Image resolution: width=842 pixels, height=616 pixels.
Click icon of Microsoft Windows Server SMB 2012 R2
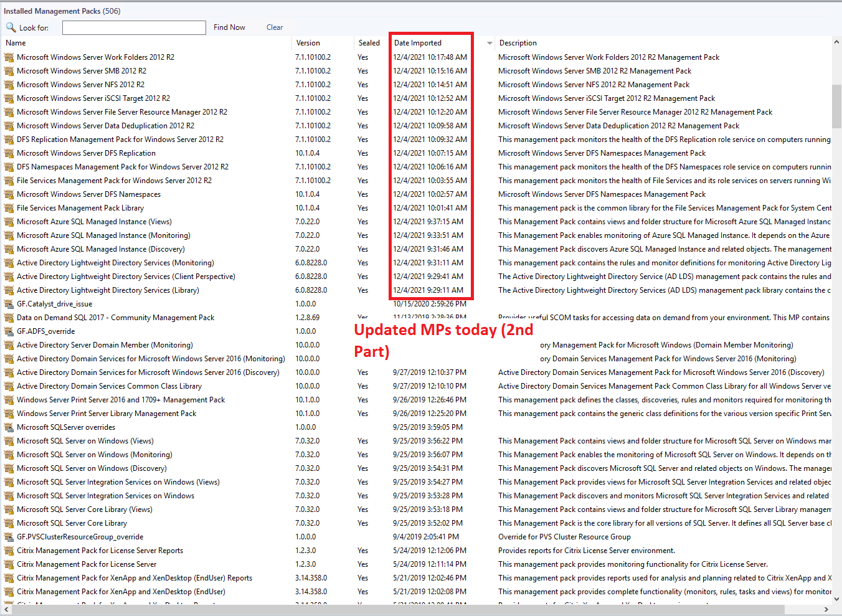pyautogui.click(x=9, y=71)
